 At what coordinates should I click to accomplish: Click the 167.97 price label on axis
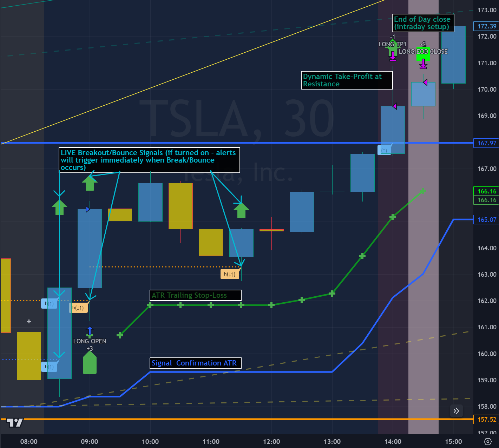(487, 143)
